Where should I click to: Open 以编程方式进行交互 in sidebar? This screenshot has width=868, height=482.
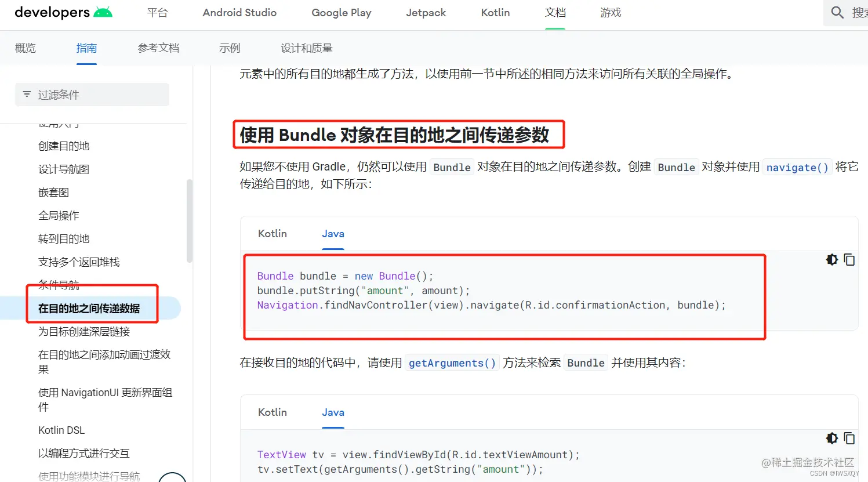click(84, 454)
